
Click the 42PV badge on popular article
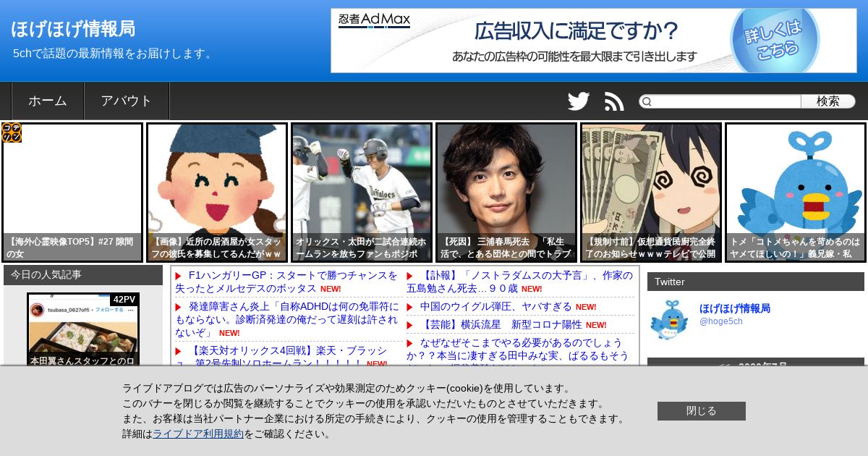click(x=124, y=300)
